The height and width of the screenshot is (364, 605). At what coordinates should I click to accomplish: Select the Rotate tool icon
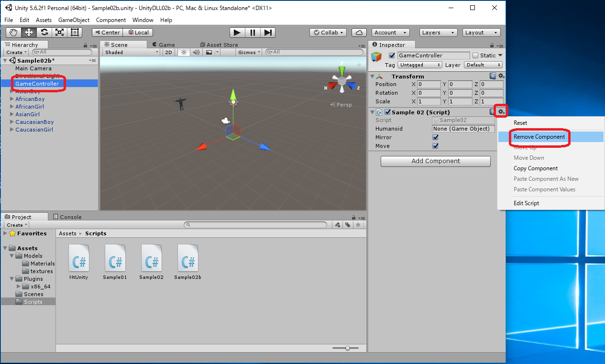(x=44, y=33)
